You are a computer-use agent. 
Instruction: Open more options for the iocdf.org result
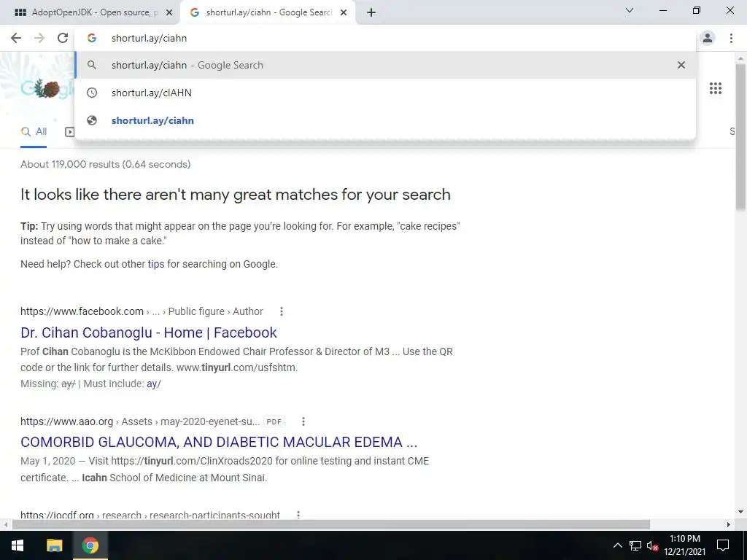point(298,516)
